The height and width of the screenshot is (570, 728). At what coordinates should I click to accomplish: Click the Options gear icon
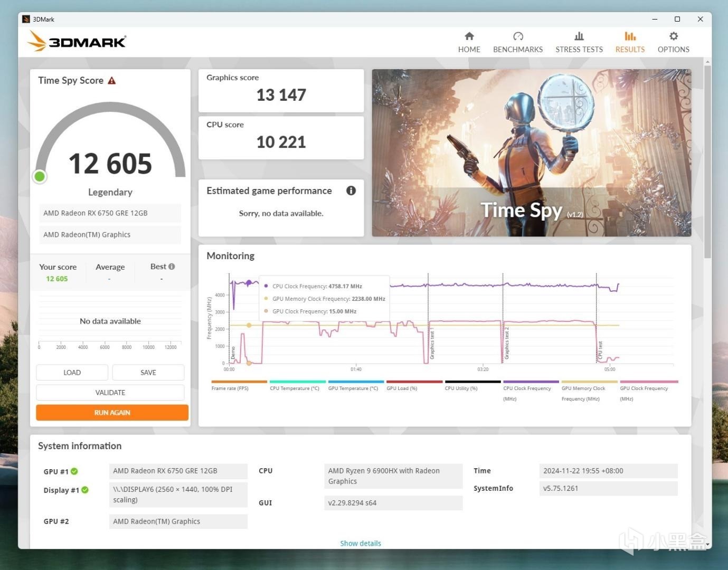point(674,36)
